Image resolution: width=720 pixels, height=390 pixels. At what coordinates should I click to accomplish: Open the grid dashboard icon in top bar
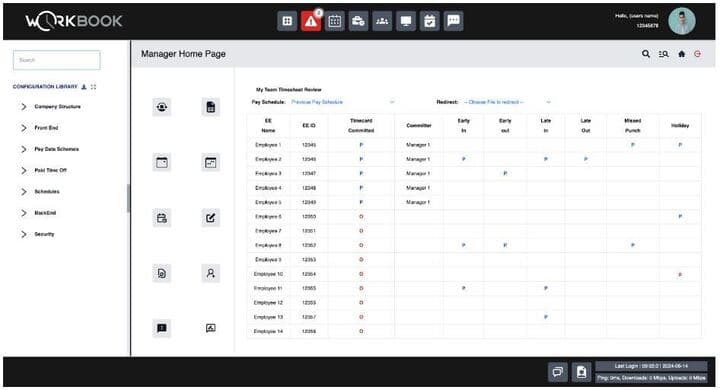[287, 21]
